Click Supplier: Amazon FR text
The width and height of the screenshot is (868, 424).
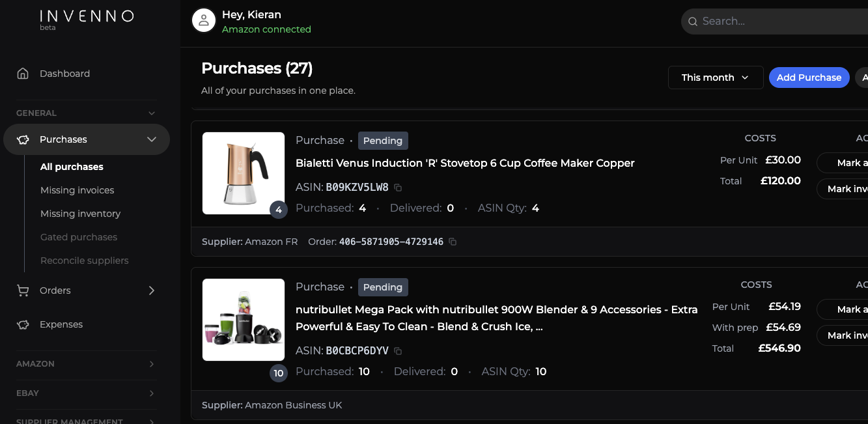point(249,242)
